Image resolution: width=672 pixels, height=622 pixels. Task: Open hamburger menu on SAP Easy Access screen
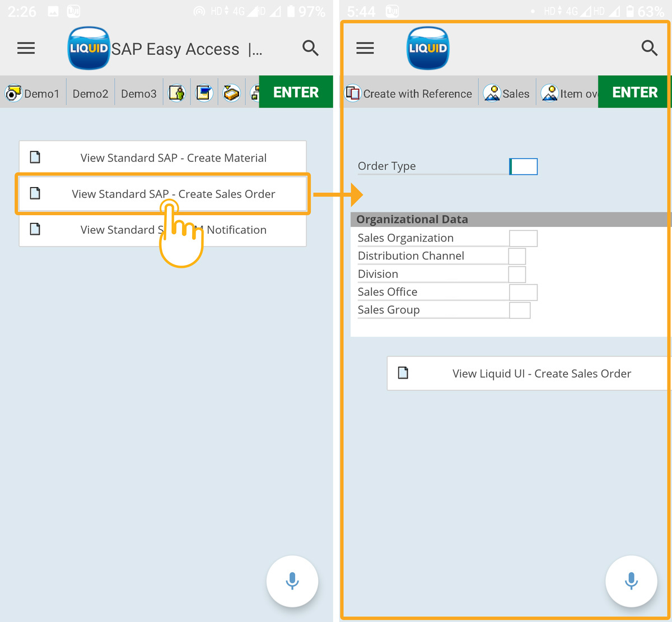(26, 49)
